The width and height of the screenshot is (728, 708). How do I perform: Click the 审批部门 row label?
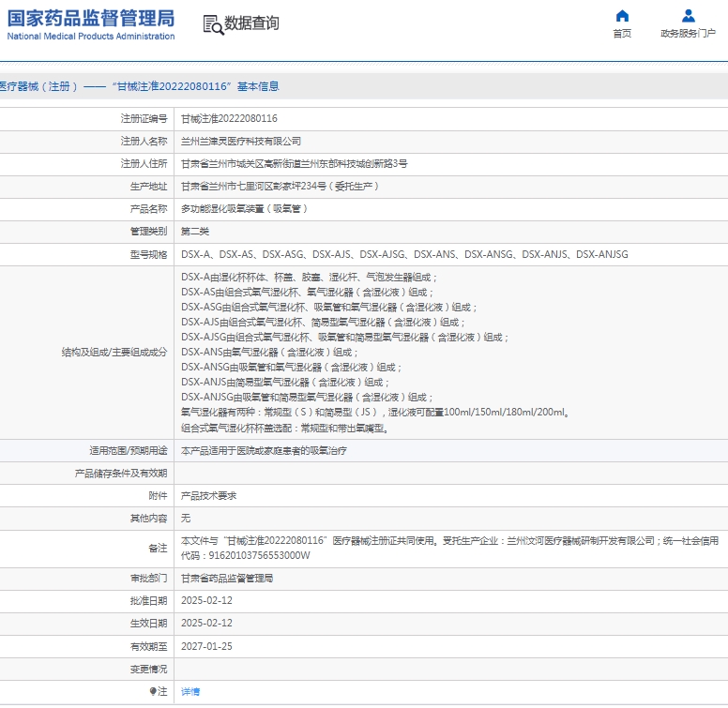pyautogui.click(x=148, y=578)
